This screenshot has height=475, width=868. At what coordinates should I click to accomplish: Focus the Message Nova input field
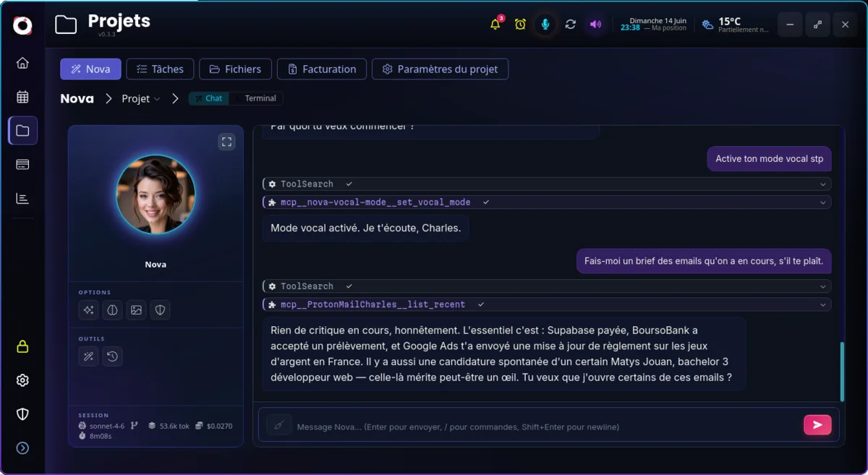pyautogui.click(x=546, y=427)
